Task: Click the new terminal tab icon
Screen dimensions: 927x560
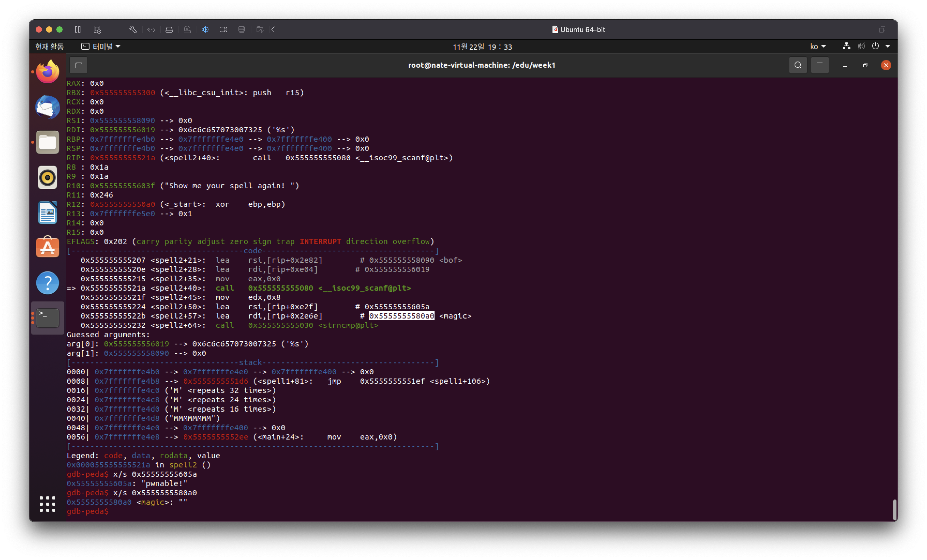Action: point(79,65)
